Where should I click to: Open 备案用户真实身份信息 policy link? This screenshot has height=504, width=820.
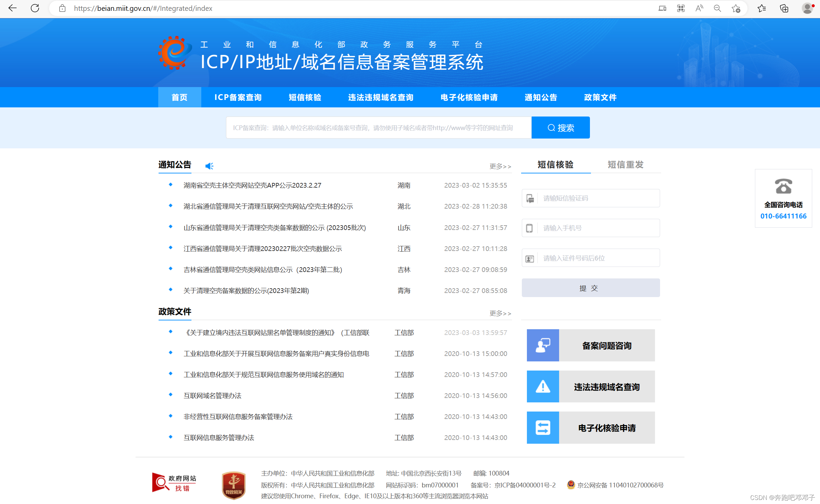coord(276,354)
